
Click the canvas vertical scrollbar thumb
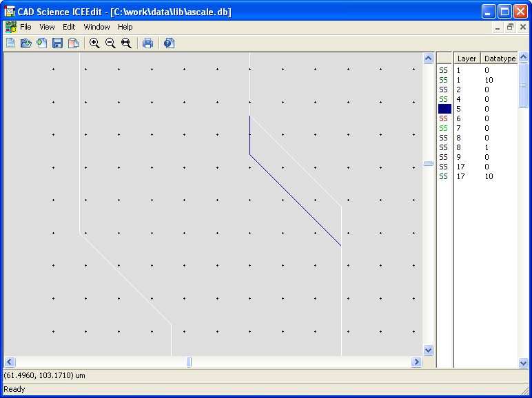point(428,163)
